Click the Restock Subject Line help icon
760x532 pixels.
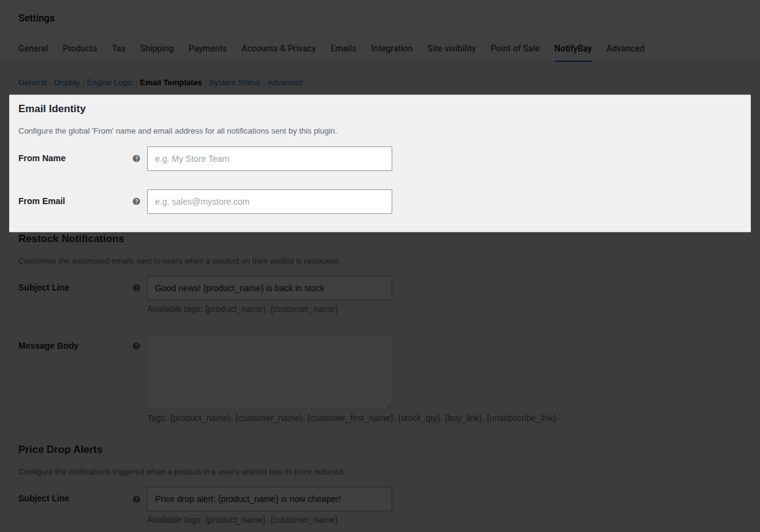(136, 287)
